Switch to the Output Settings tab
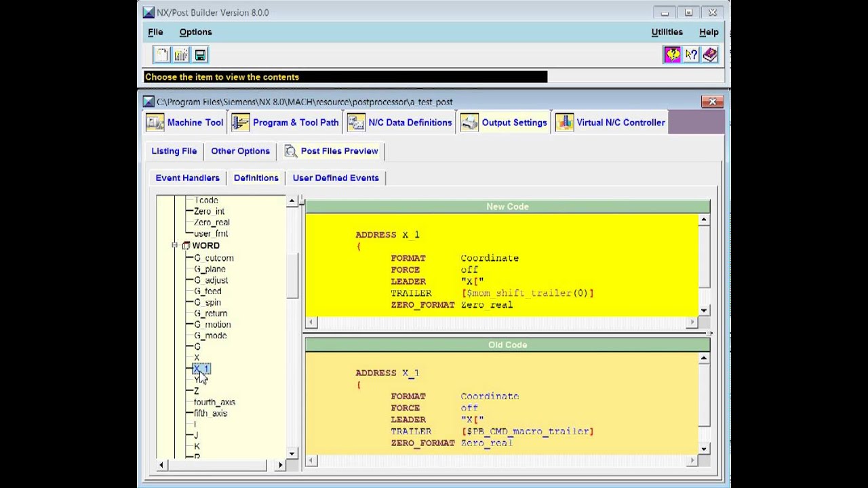 504,123
